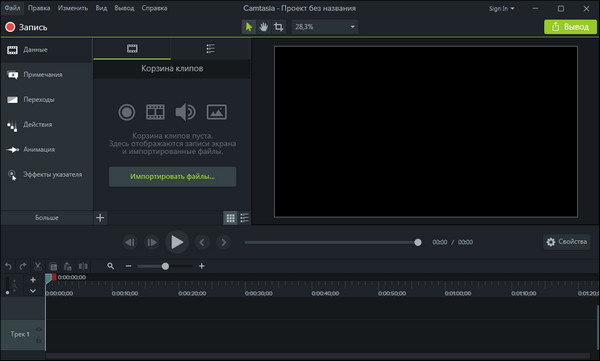Open the Действия behaviors panel
600x361 pixels.
pyautogui.click(x=46, y=124)
